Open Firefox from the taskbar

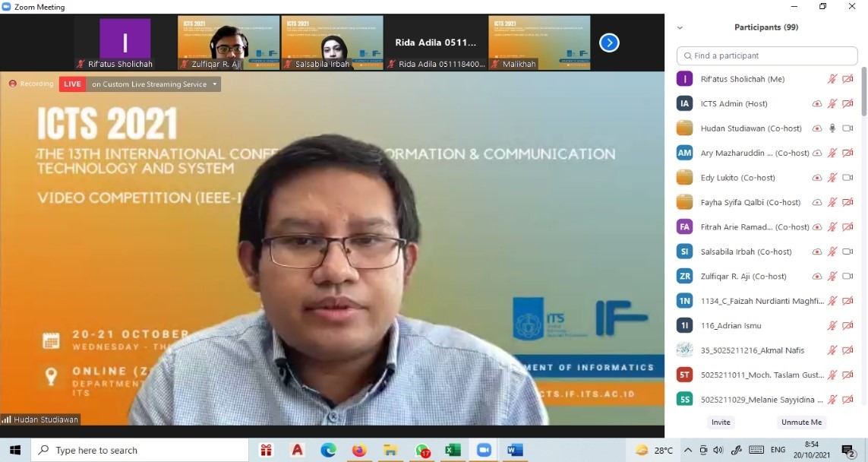(359, 451)
